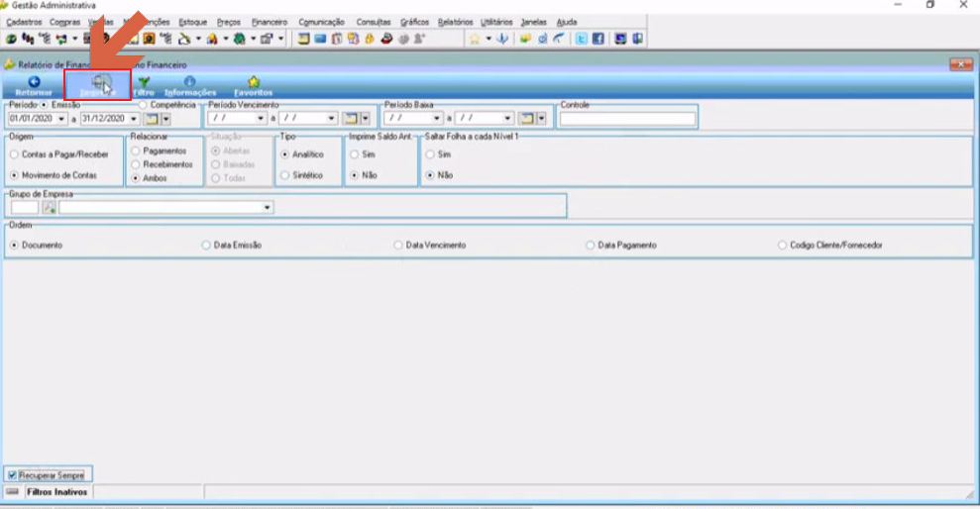
Task: Choose Movimento de Contas as origin
Action: coord(14,175)
